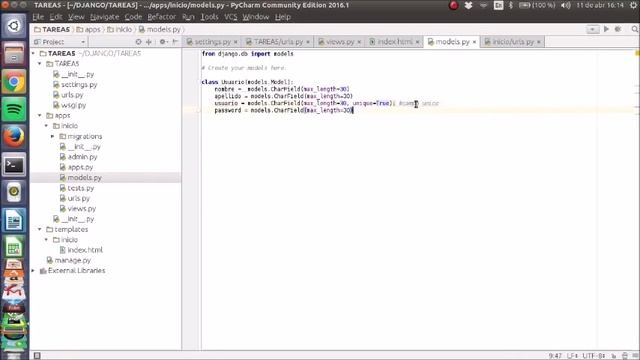The height and width of the screenshot is (360, 640).
Task: Click Bluetooth indicator in top bar
Action: click(511, 5)
